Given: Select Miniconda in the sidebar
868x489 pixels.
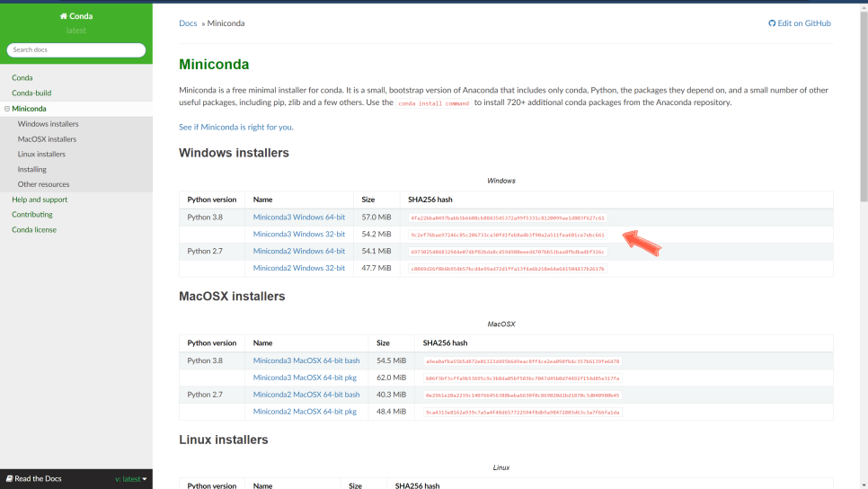Looking at the screenshot, I should [30, 109].
